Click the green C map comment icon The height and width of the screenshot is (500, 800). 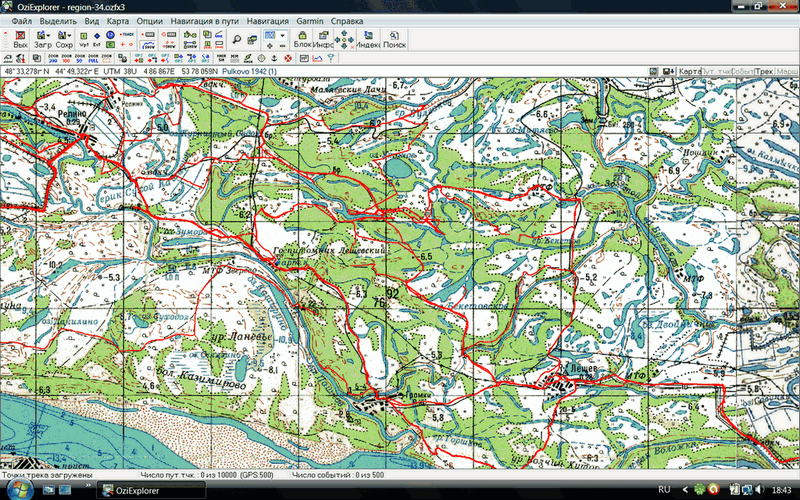[x=110, y=44]
